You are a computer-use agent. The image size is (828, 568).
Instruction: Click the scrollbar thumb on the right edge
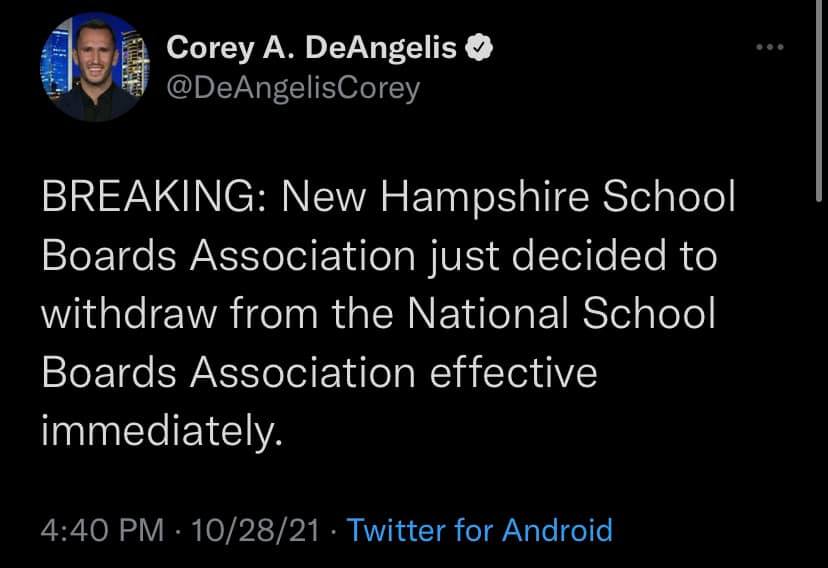820,100
